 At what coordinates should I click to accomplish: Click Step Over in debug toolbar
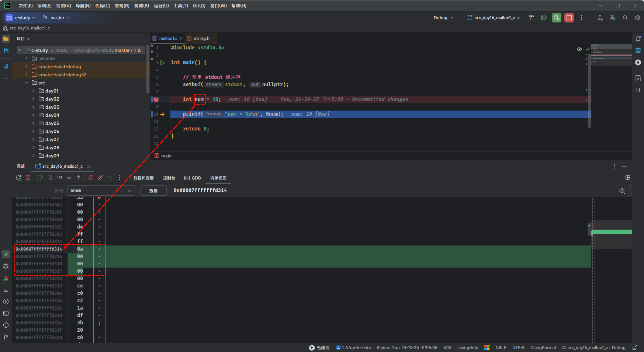pyautogui.click(x=59, y=178)
